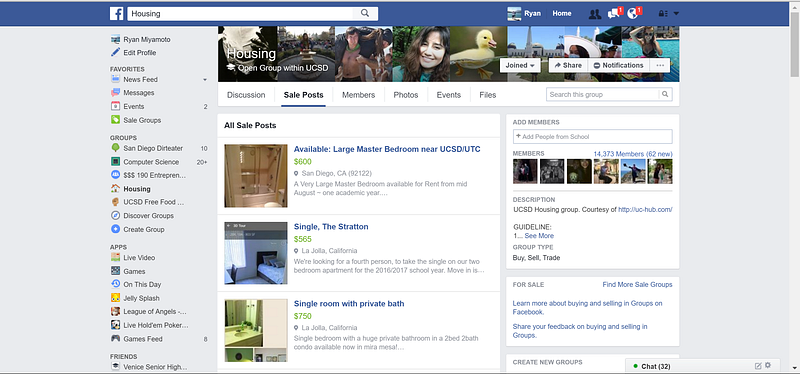The height and width of the screenshot is (374, 800).
Task: Switch to the Discussion tab
Action: tap(246, 95)
